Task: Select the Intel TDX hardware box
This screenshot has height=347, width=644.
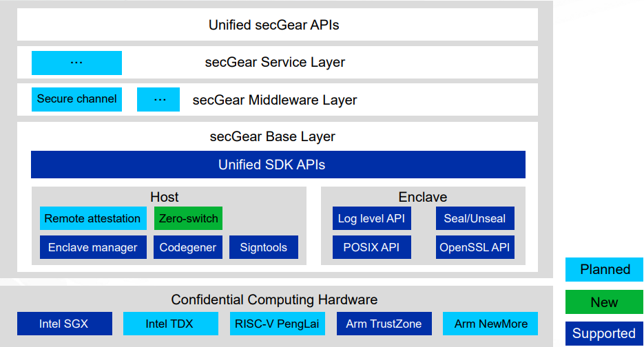Action: [169, 324]
